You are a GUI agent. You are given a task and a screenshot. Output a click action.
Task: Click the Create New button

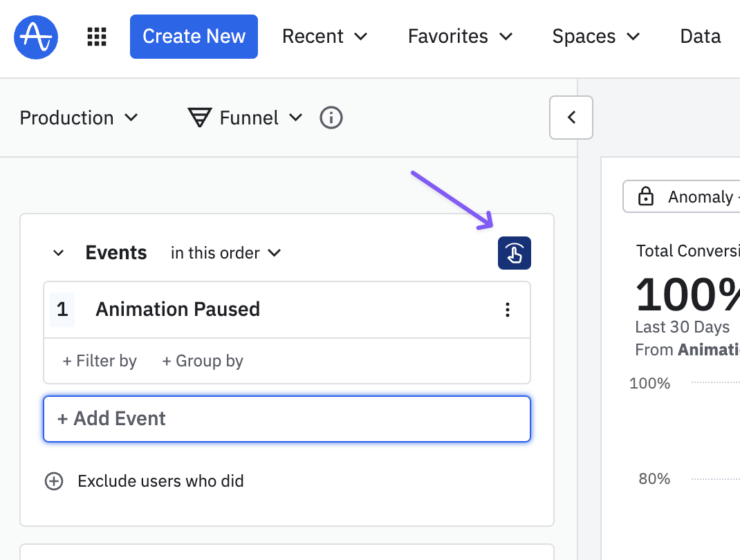[x=194, y=37]
